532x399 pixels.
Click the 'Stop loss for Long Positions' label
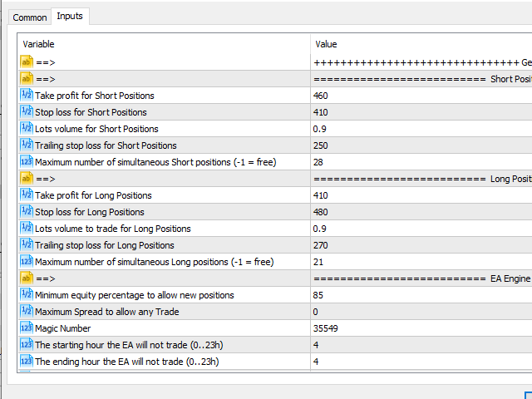pyautogui.click(x=90, y=212)
